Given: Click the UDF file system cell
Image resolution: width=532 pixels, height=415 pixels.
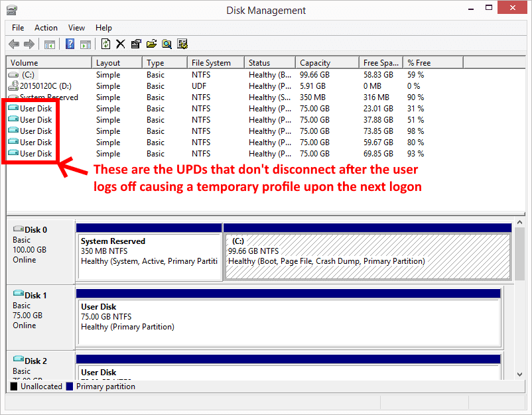Looking at the screenshot, I should coord(199,86).
